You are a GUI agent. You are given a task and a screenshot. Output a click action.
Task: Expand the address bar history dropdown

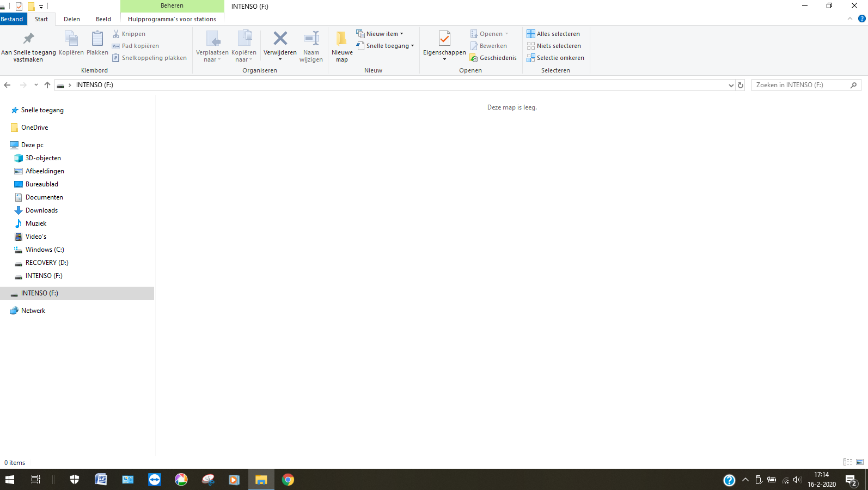731,85
